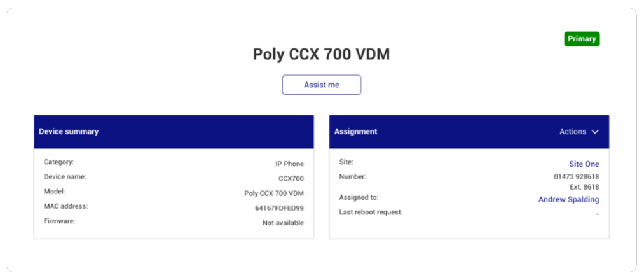644x280 pixels.
Task: Click the phone number 01473 928618
Action: coord(577,177)
